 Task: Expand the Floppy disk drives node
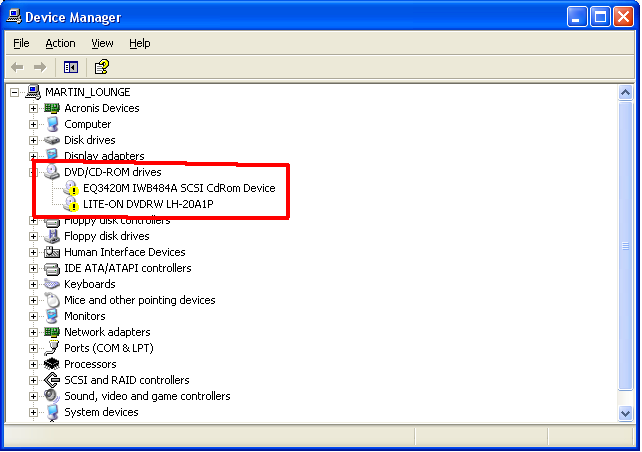point(33,237)
